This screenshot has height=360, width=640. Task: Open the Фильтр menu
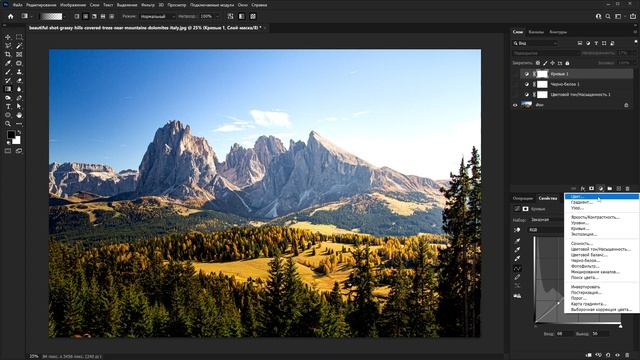[x=148, y=5]
